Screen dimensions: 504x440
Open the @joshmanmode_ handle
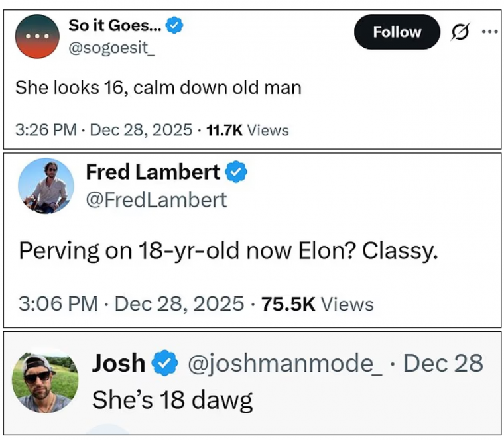pos(284,363)
